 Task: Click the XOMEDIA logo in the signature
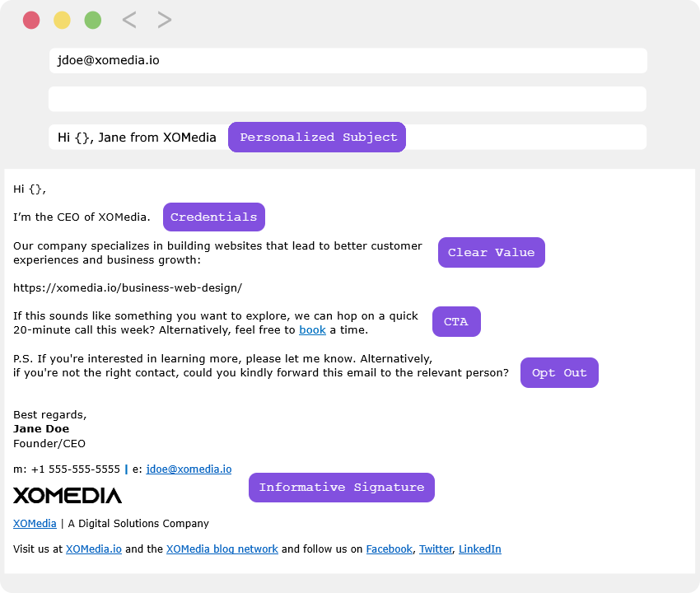pos(68,496)
